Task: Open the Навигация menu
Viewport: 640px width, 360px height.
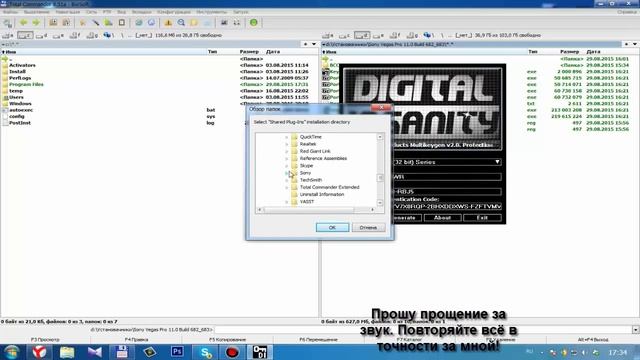Action: pos(68,12)
